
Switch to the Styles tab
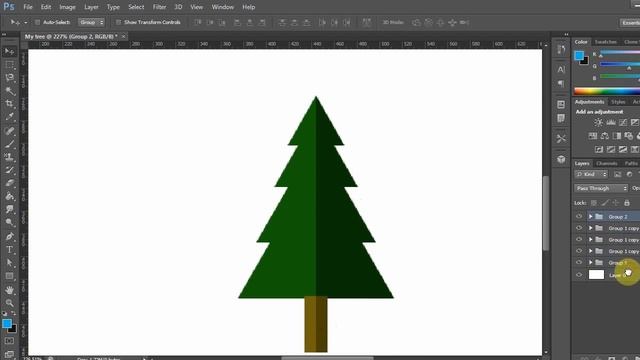(618, 102)
